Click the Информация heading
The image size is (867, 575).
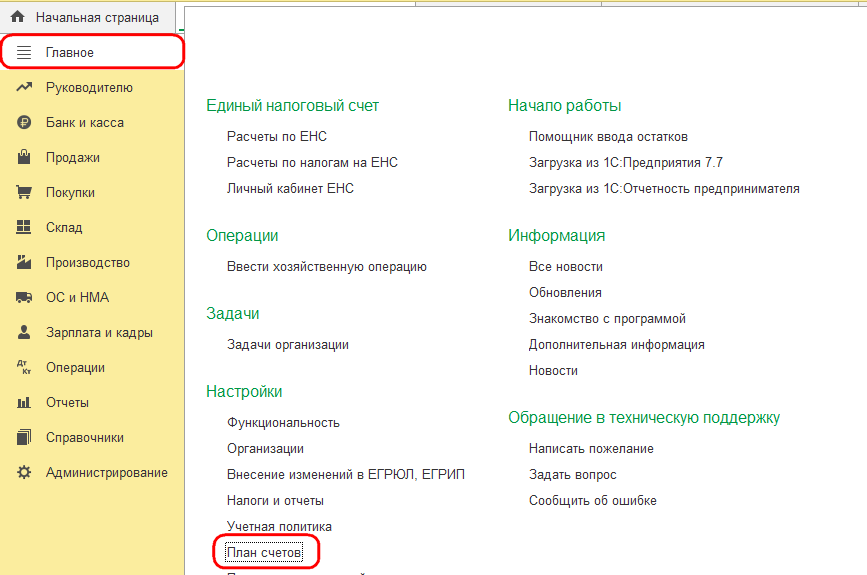point(556,236)
